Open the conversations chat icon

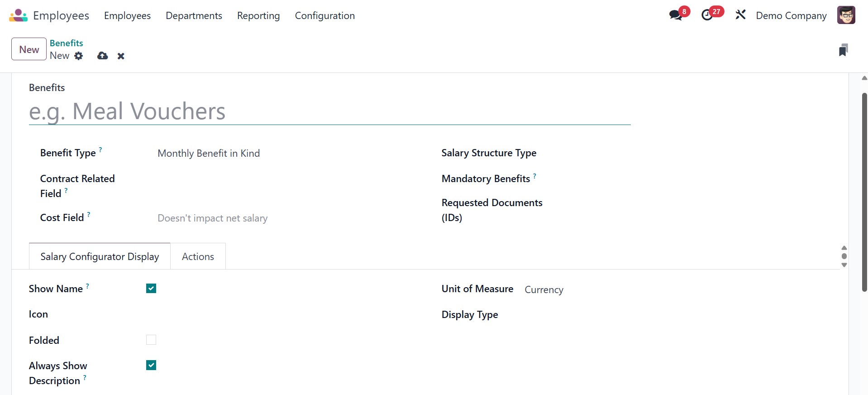pos(676,15)
